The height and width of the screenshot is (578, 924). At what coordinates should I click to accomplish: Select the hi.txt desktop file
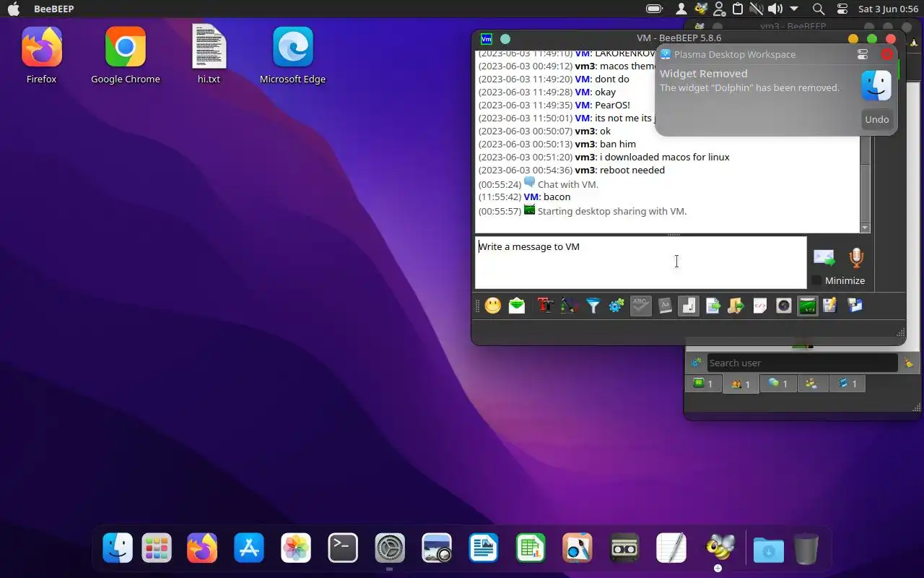pos(209,54)
